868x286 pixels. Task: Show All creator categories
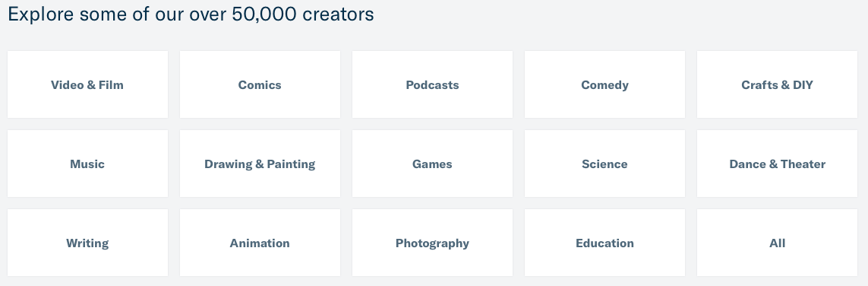point(777,243)
